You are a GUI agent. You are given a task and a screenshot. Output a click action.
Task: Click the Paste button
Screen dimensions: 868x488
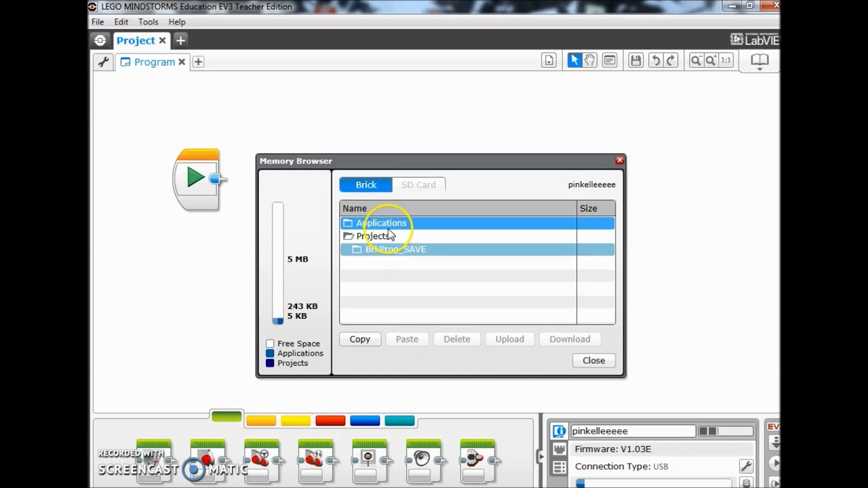coord(407,339)
